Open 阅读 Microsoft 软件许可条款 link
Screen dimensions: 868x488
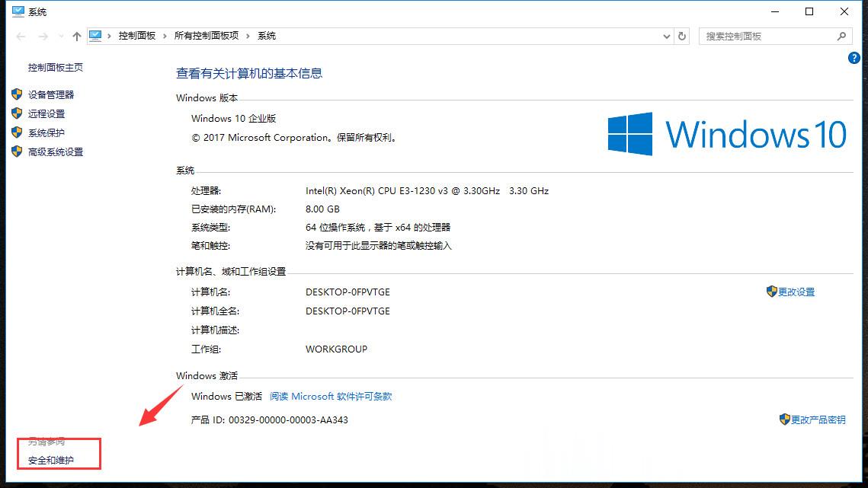point(331,397)
